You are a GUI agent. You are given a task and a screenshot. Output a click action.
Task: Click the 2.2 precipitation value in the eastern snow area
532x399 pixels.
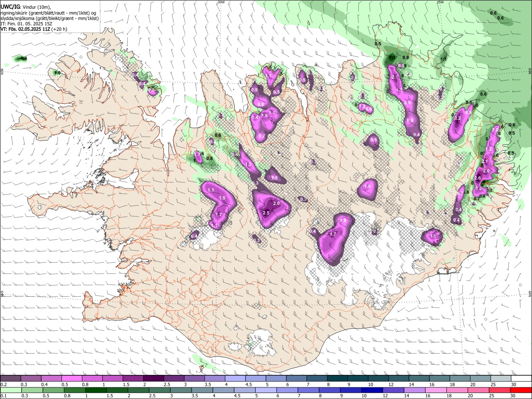tap(458, 118)
